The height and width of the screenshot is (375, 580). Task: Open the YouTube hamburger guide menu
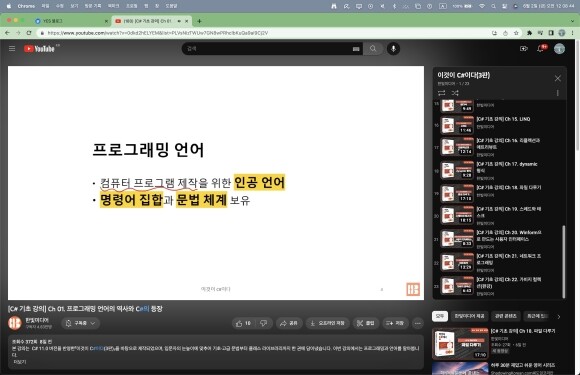12,48
